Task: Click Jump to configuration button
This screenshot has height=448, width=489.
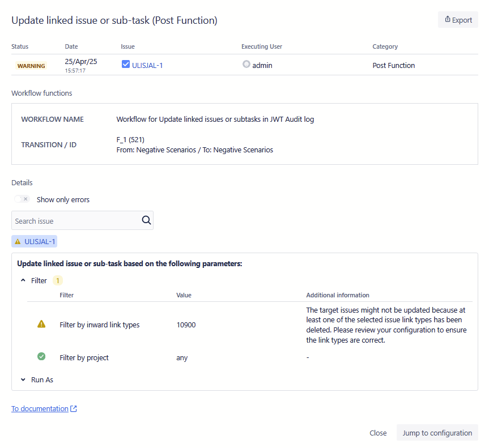Action: pos(437,433)
